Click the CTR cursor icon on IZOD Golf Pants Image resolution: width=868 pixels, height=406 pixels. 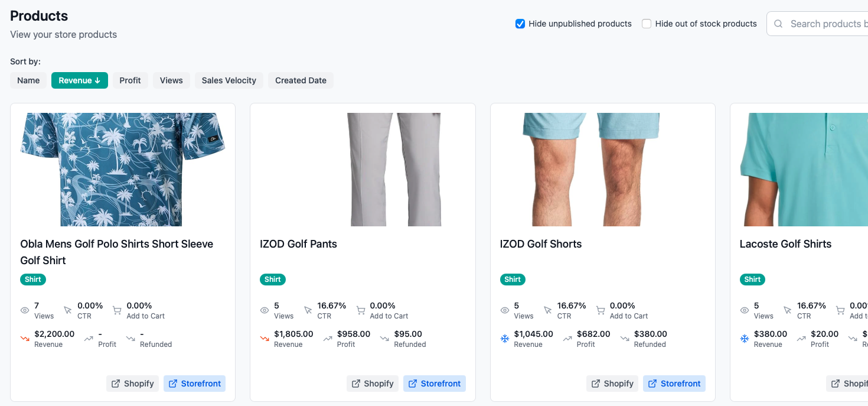308,310
